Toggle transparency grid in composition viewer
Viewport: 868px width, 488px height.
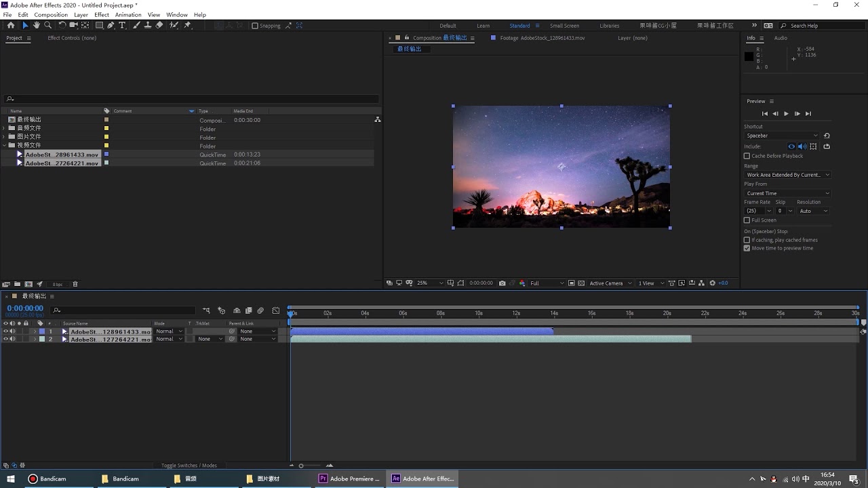(x=581, y=283)
